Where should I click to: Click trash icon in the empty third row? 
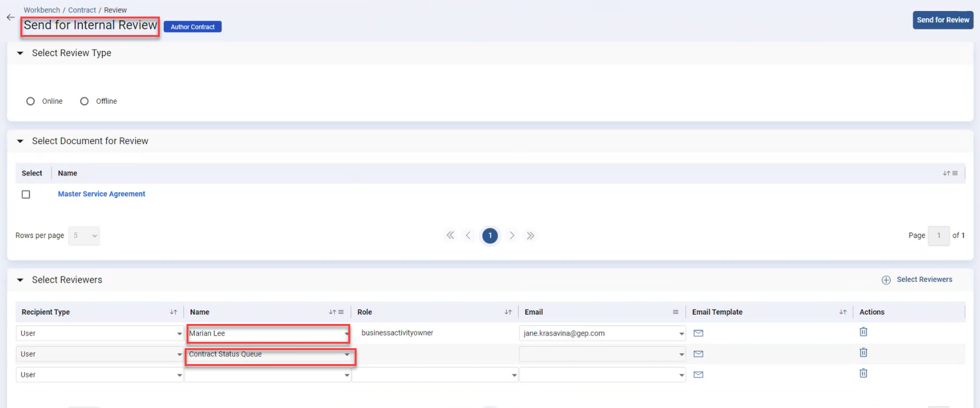(863, 374)
